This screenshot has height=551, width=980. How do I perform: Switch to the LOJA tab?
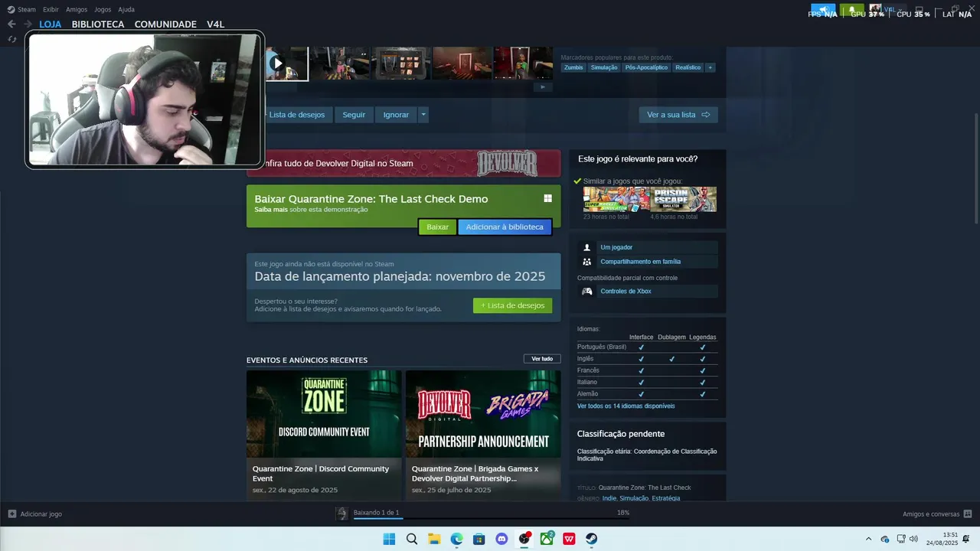tap(51, 24)
